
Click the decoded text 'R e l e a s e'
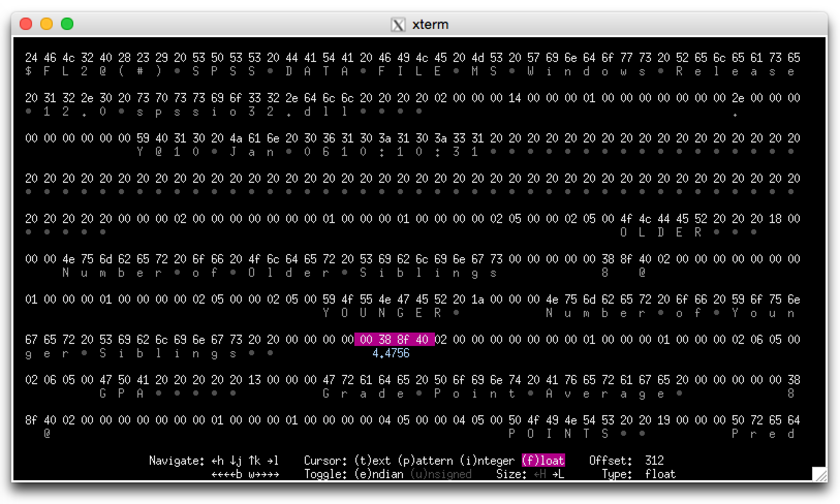tap(735, 71)
